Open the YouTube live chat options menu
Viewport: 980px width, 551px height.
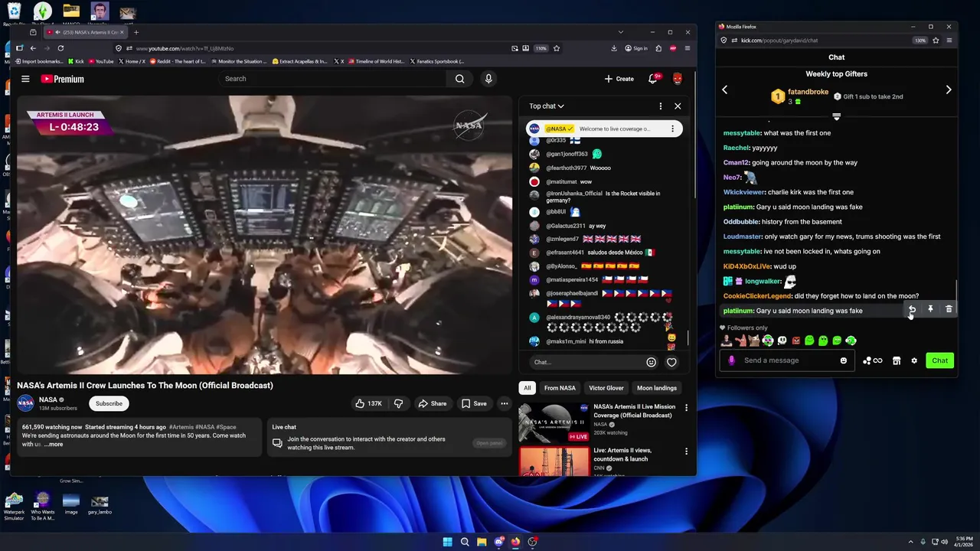(661, 106)
